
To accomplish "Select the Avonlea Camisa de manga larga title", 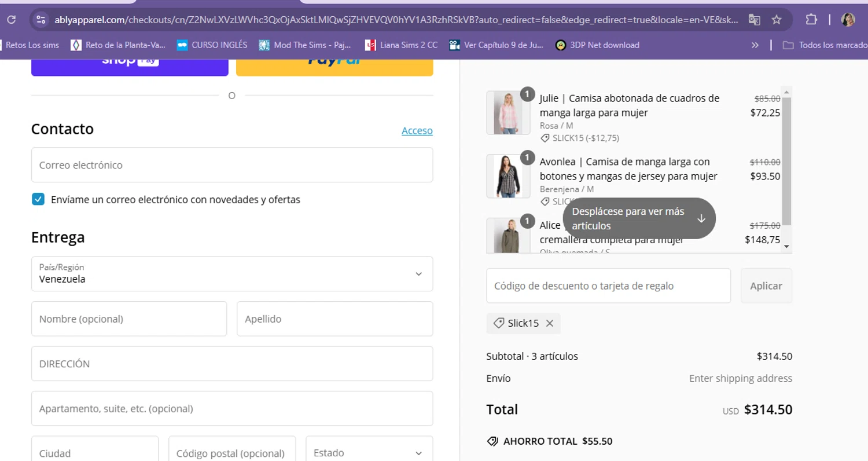I will (x=628, y=169).
